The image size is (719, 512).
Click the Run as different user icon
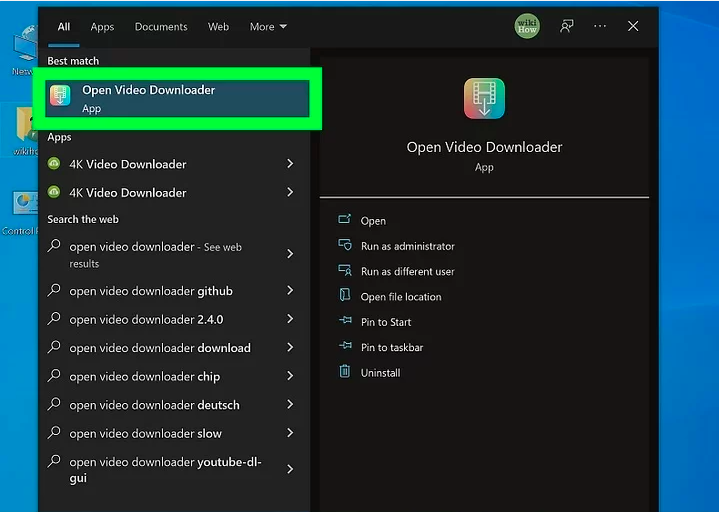coord(345,270)
